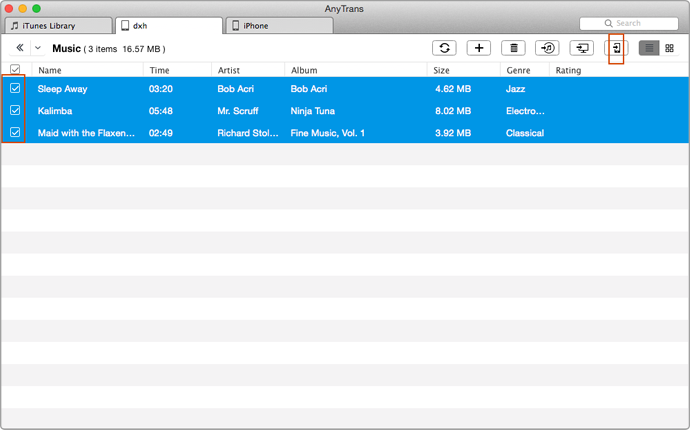Click the Maid with the Flaxen… title
This screenshot has width=690, height=430.
click(86, 133)
